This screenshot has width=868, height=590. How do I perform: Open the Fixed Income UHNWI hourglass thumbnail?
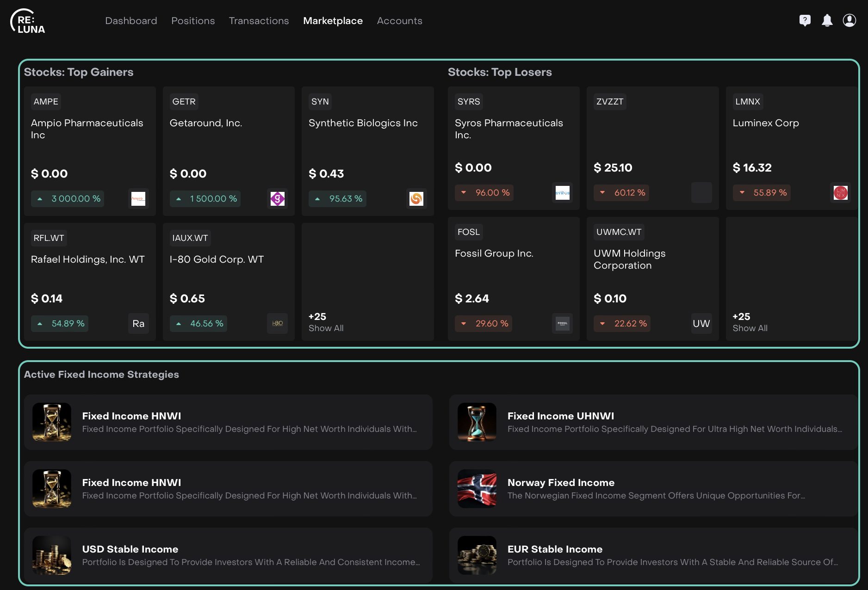[x=477, y=422]
